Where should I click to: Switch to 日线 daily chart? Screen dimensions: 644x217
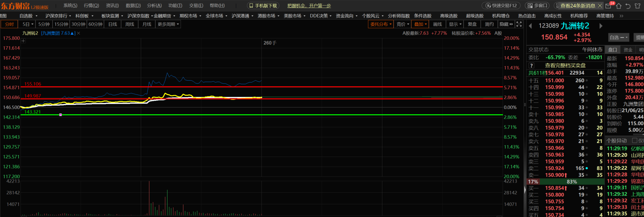113,24
